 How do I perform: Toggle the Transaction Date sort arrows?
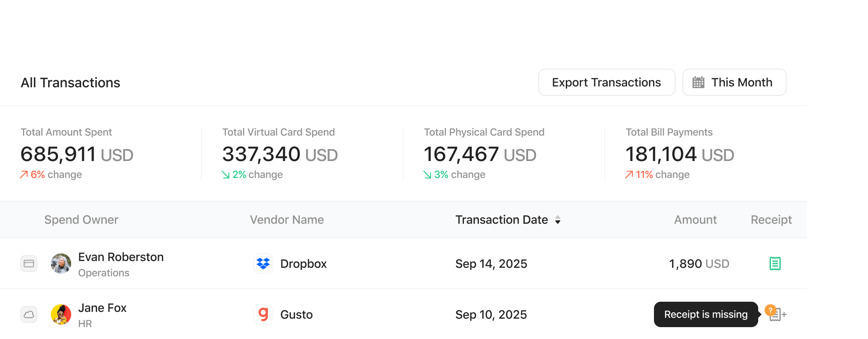558,220
